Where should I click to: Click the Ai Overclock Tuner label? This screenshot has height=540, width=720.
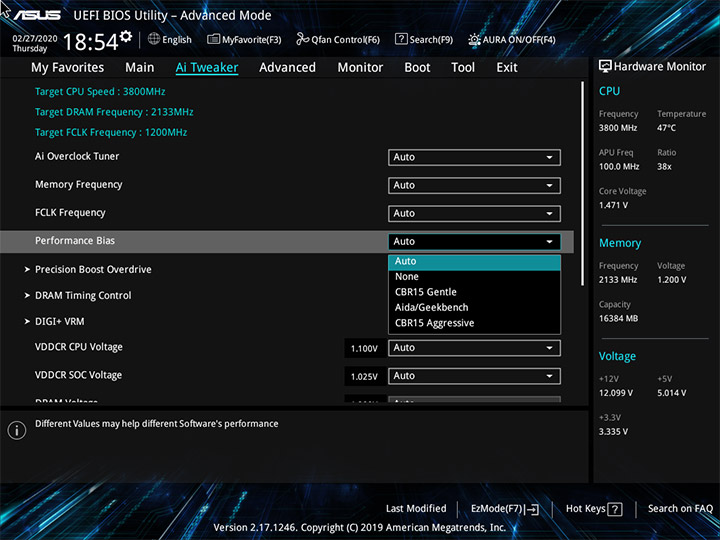[77, 156]
